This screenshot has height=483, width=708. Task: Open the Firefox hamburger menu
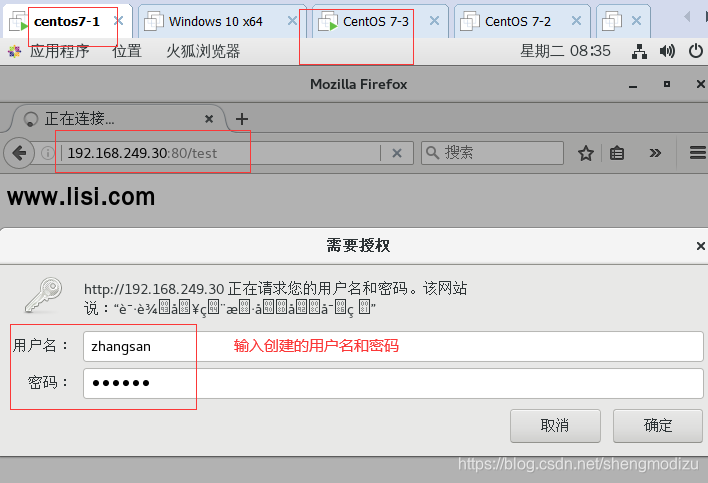pyautogui.click(x=698, y=153)
